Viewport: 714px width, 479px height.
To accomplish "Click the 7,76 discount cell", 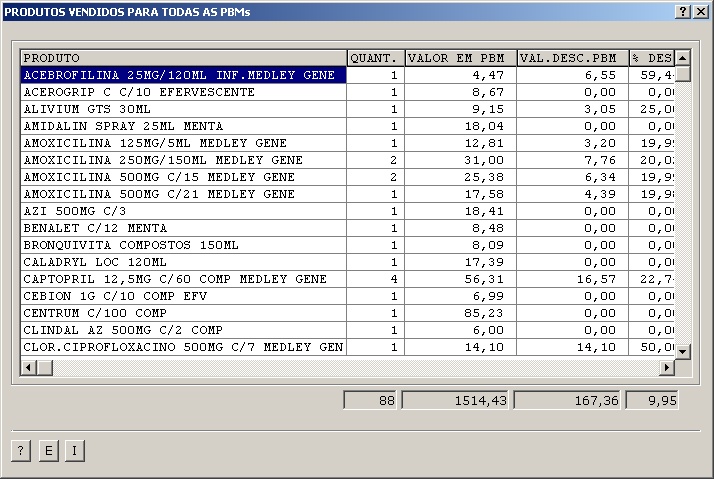I will click(x=572, y=160).
